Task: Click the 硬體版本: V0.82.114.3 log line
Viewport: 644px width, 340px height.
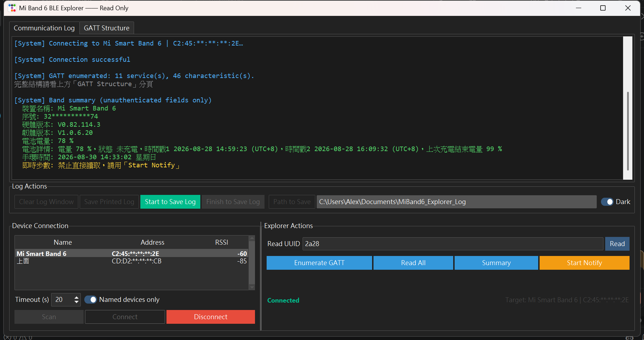Action: [61, 125]
